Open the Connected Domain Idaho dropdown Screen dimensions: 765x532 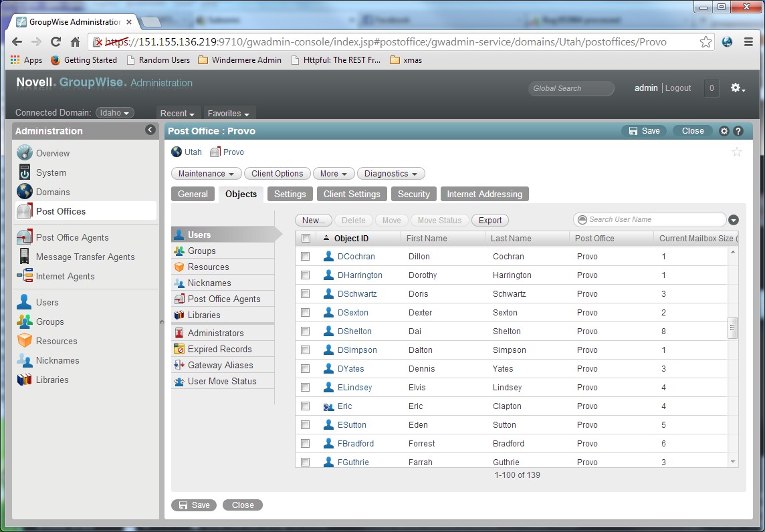(114, 113)
